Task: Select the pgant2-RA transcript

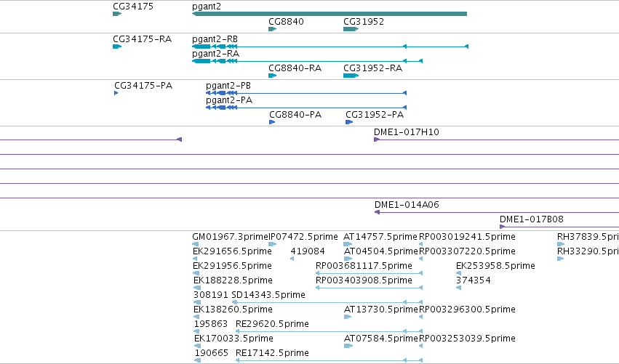Action: pyautogui.click(x=307, y=61)
